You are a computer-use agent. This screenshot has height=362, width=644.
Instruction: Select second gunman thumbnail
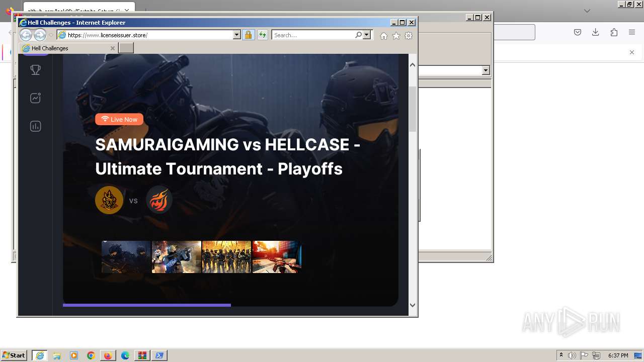pyautogui.click(x=177, y=257)
